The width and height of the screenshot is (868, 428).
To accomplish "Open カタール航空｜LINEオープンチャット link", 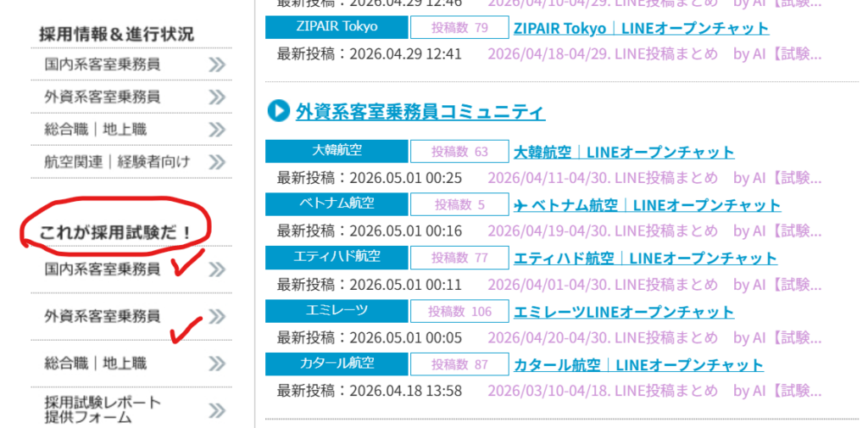I will 639,365.
